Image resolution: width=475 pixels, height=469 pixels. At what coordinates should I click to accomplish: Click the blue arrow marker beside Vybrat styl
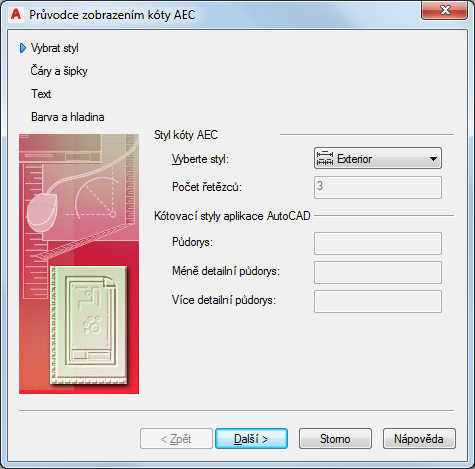(23, 48)
